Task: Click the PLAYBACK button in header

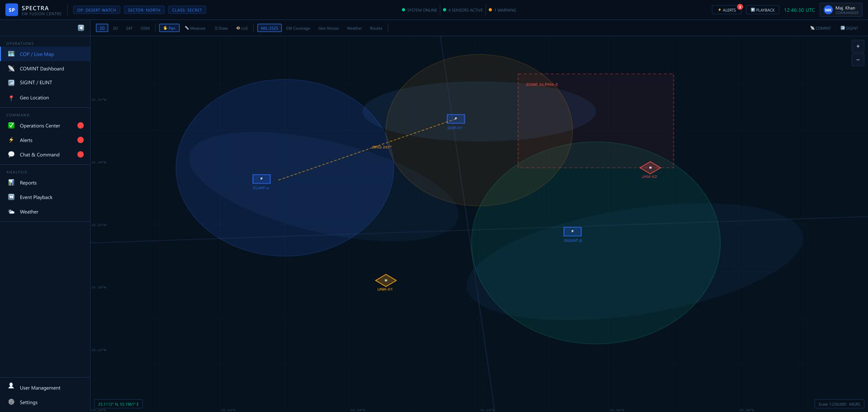Action: 763,10
